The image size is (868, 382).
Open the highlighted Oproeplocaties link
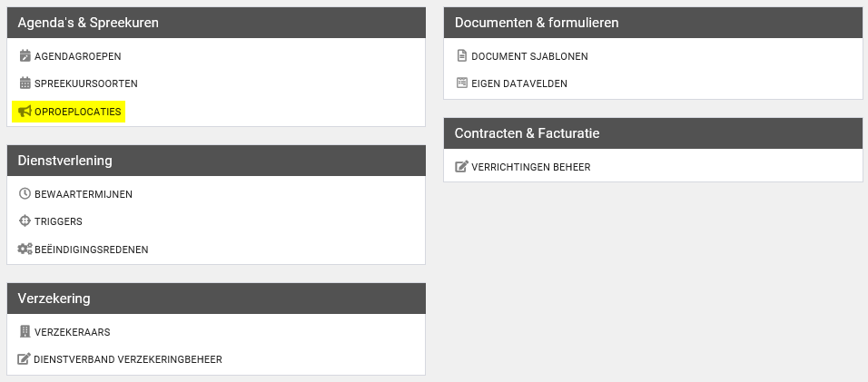(x=77, y=112)
